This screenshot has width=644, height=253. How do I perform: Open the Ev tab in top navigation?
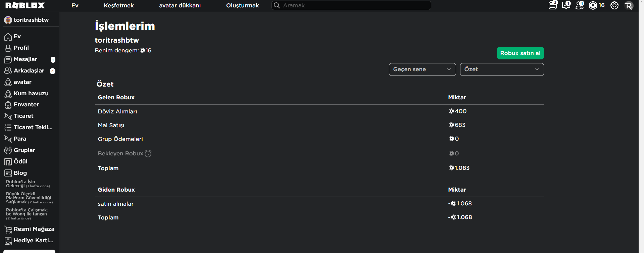point(75,5)
